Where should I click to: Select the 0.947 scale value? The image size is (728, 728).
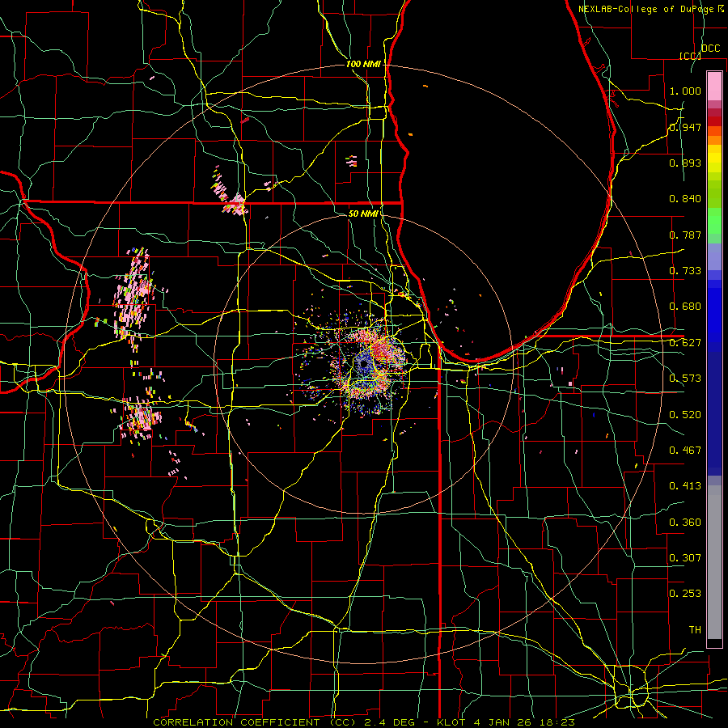tap(685, 127)
